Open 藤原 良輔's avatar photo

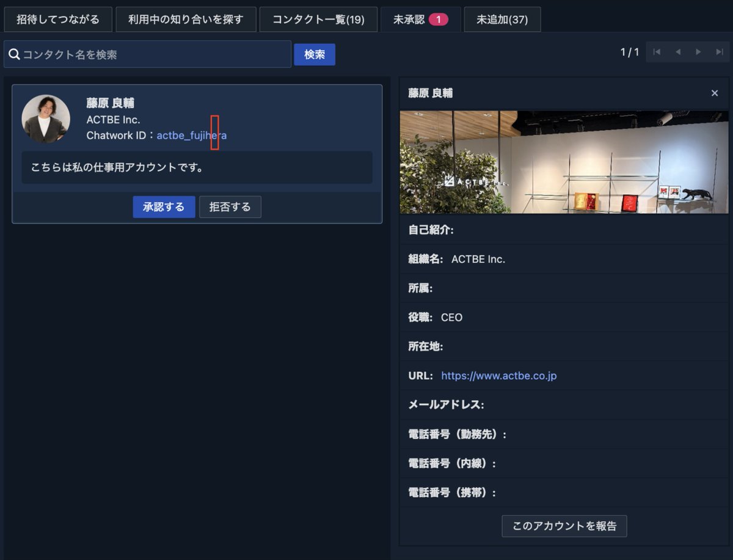tap(46, 118)
